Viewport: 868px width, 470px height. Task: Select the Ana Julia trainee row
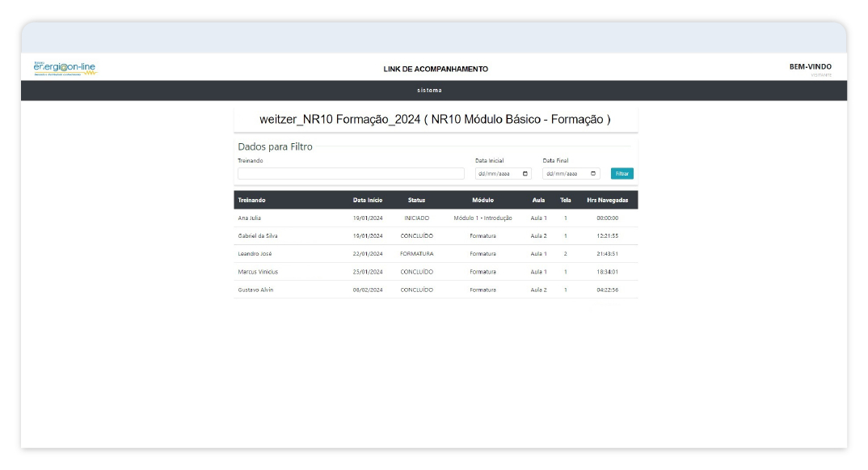250,218
